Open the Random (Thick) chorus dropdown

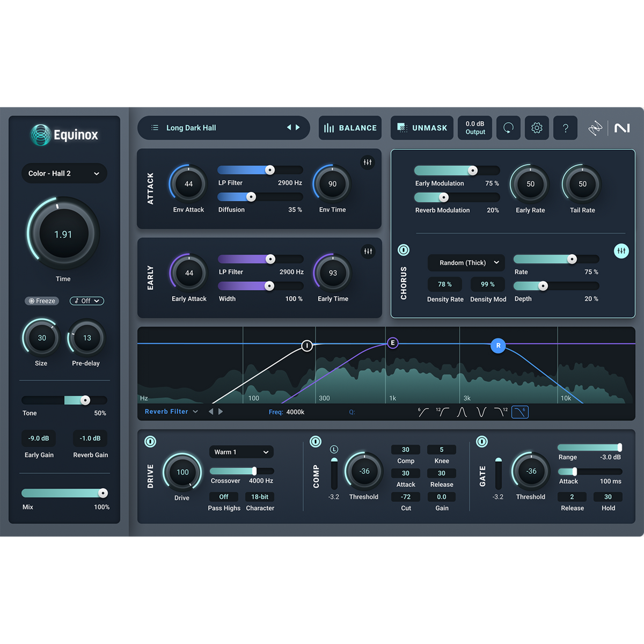pyautogui.click(x=466, y=262)
